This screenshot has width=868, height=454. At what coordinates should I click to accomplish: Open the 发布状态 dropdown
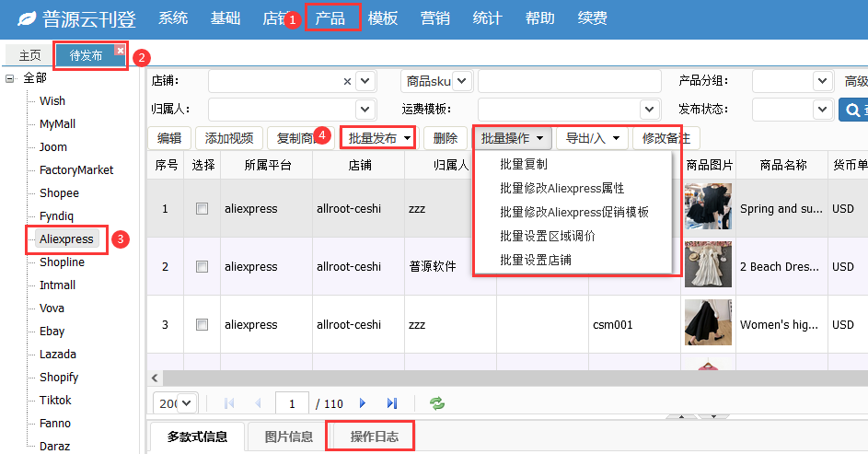823,110
